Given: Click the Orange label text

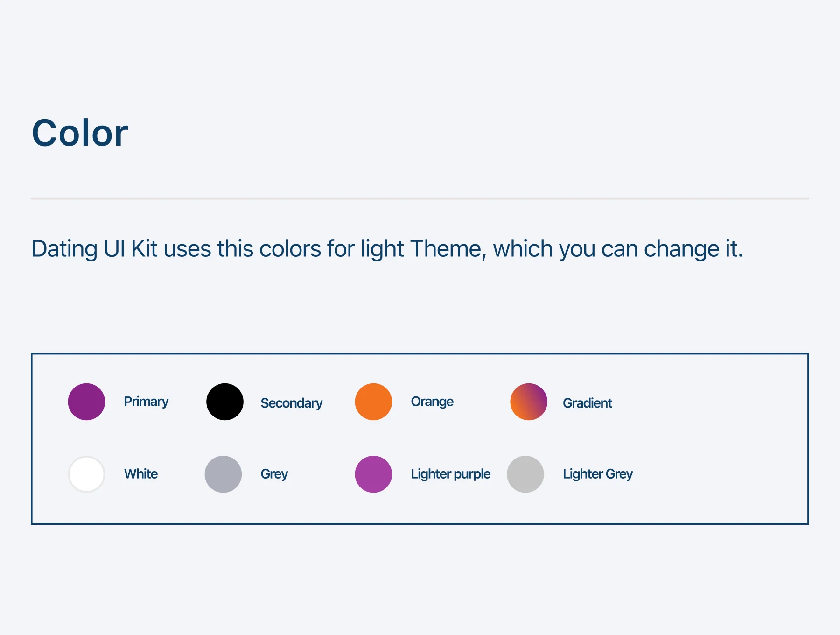Looking at the screenshot, I should (432, 402).
